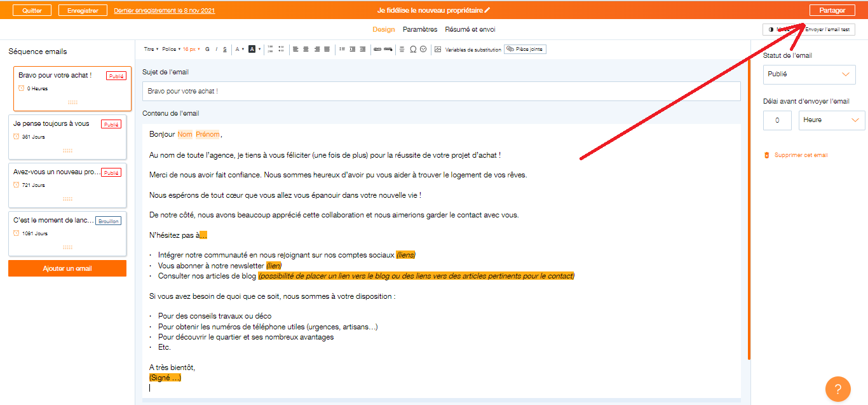The width and height of the screenshot is (868, 405).
Task: Justify the text
Action: 327,49
